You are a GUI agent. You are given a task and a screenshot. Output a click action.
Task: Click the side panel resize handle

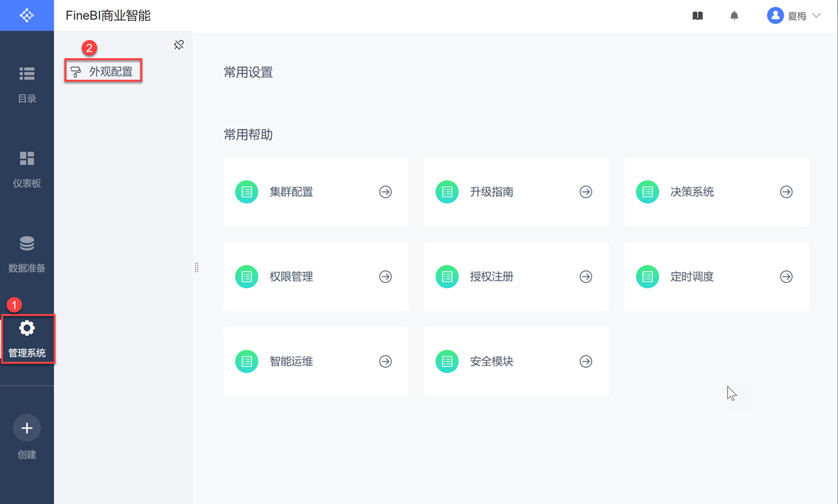pos(196,267)
